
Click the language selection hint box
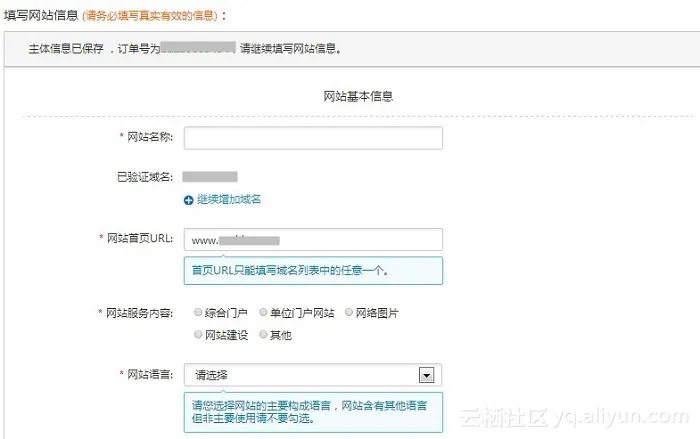(313, 412)
